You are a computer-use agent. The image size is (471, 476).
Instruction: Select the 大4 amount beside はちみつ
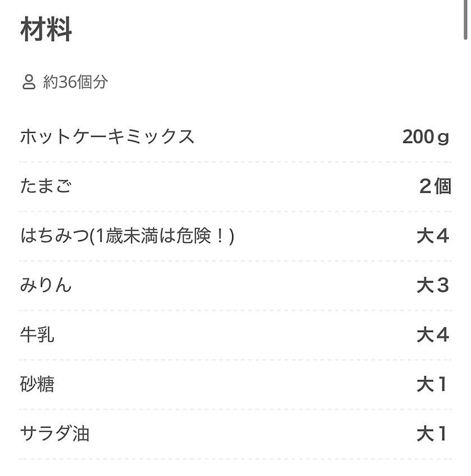[x=433, y=236]
